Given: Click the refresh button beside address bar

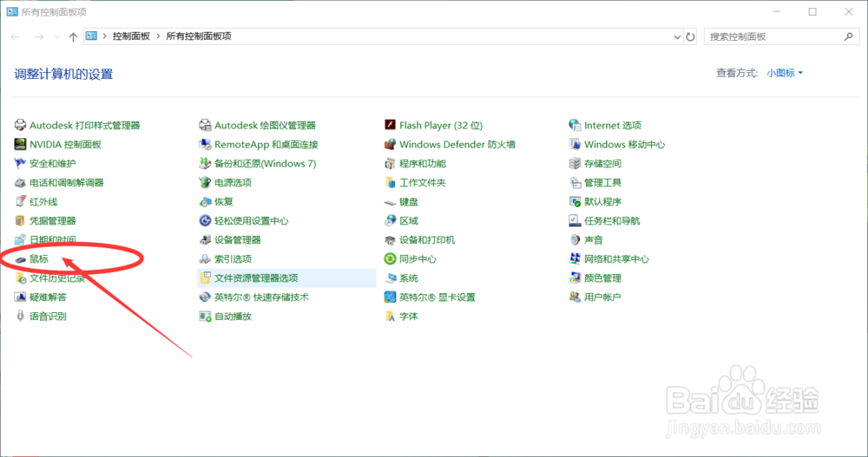Looking at the screenshot, I should point(690,37).
